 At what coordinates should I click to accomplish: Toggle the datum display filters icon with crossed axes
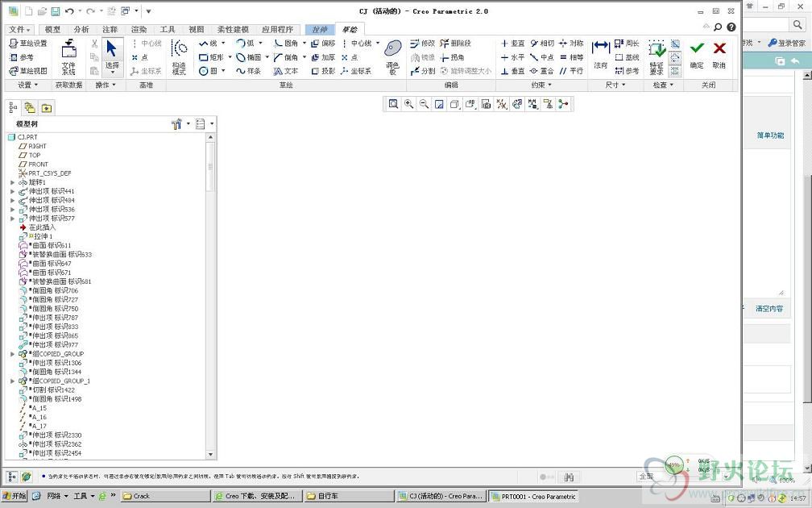[501, 104]
